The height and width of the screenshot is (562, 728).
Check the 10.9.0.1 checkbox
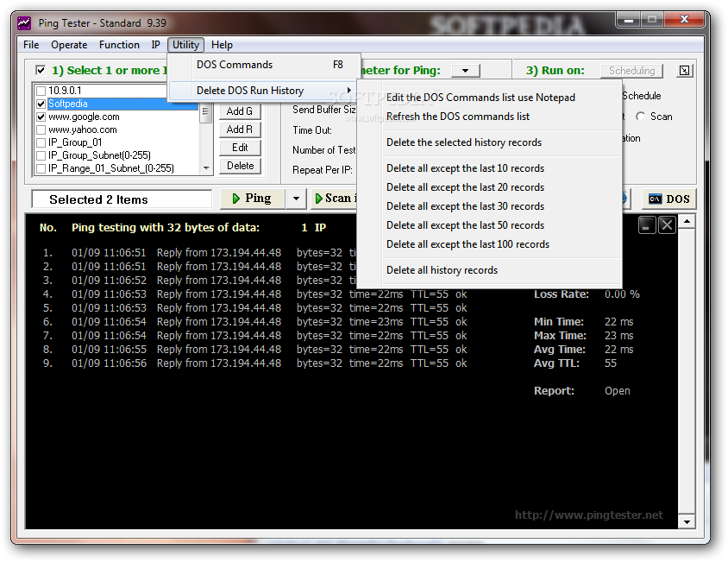(41, 91)
